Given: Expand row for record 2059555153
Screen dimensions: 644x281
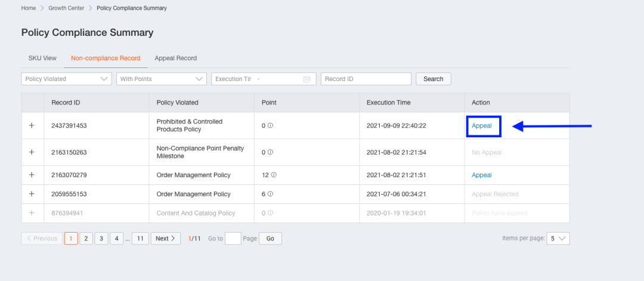Looking at the screenshot, I should 32,194.
